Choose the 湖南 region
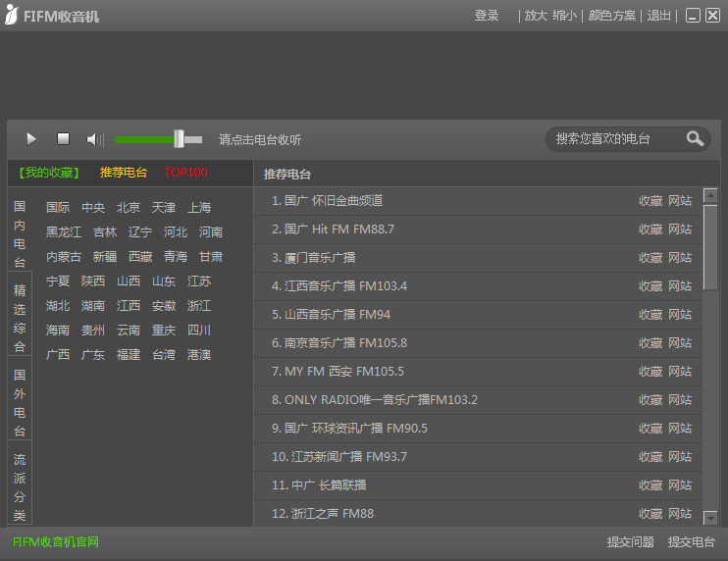This screenshot has width=728, height=561. tap(93, 306)
